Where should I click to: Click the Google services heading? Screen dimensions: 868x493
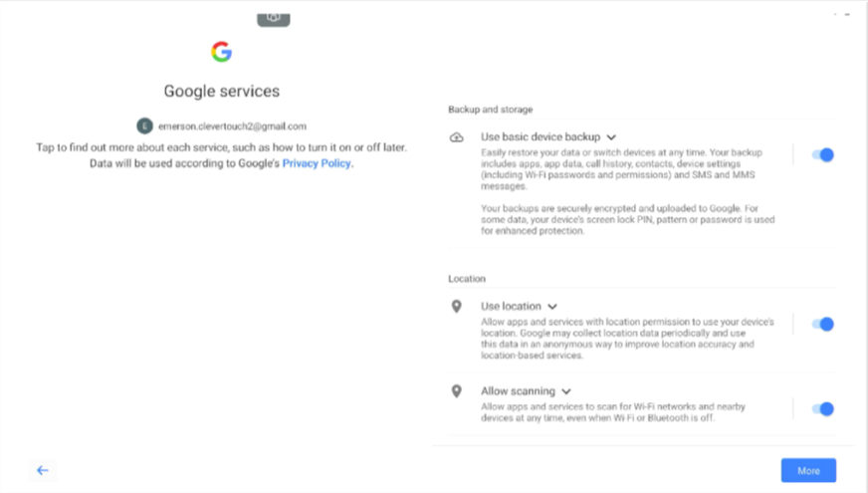(x=221, y=92)
